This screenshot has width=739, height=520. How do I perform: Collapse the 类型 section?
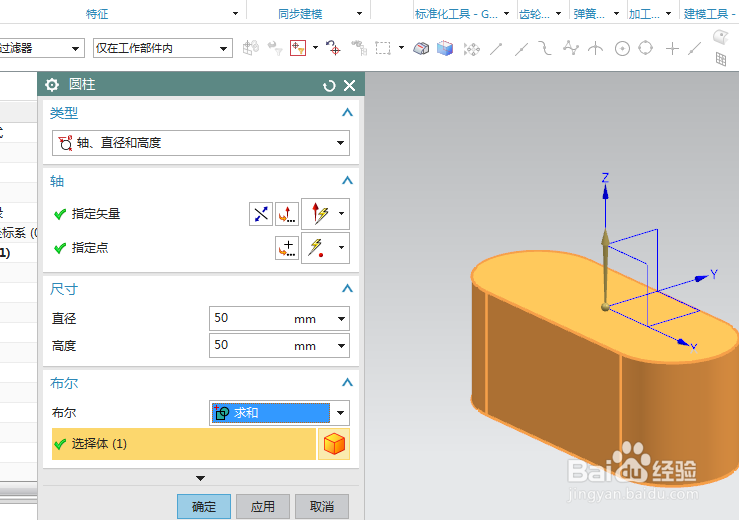(347, 113)
